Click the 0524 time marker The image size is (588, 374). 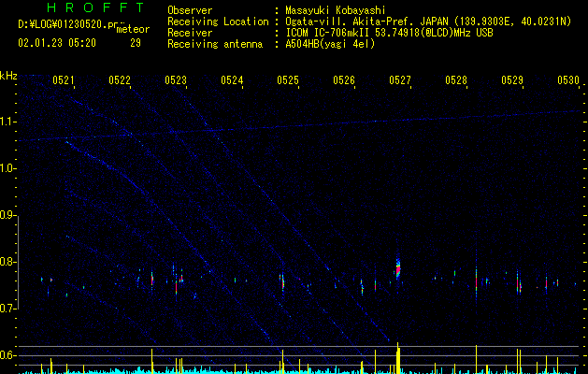(x=232, y=79)
